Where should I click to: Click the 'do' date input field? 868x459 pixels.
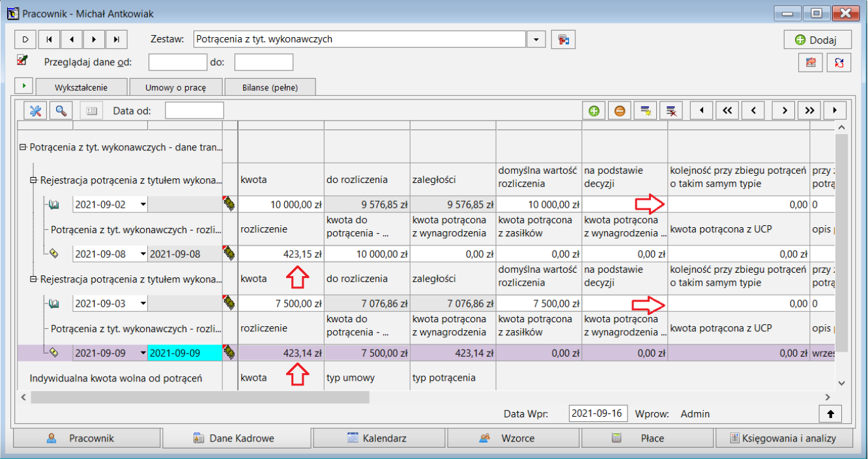coord(263,62)
